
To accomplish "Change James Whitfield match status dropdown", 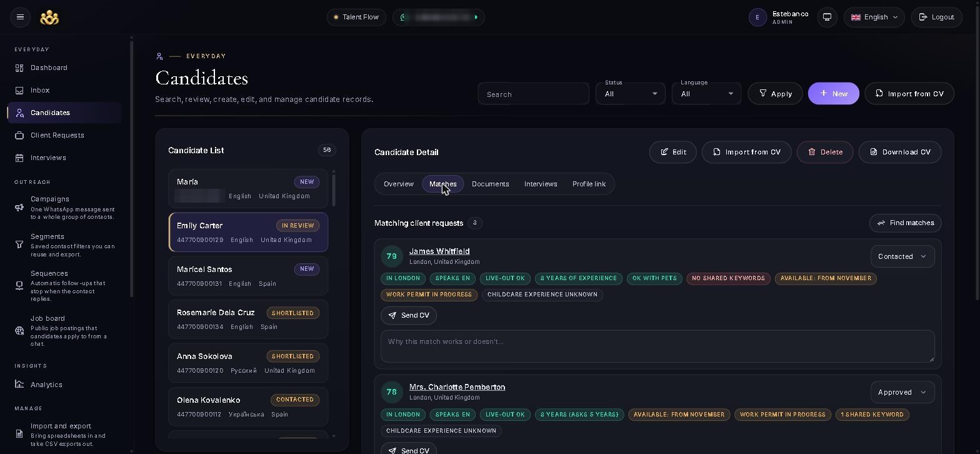I will 902,256.
